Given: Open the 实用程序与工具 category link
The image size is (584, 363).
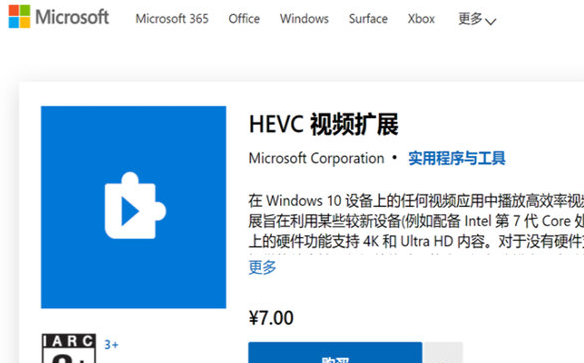Looking at the screenshot, I should tap(457, 158).
